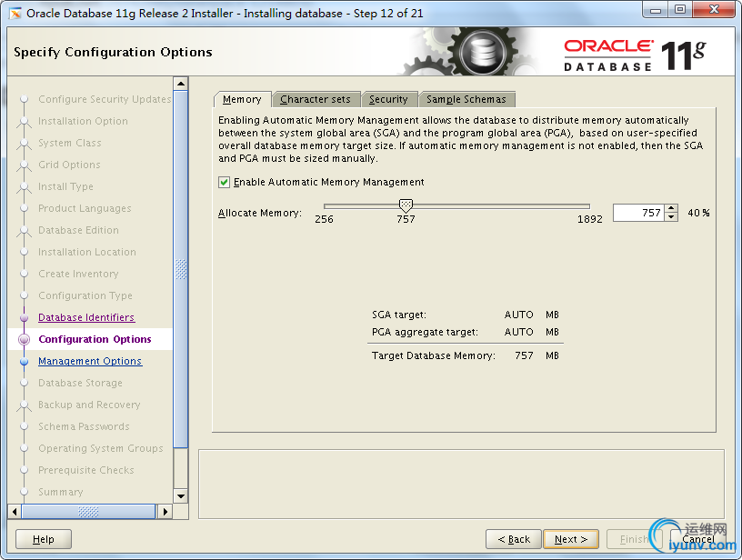Screen dimensions: 742x560
Task: Maximize the installer window
Action: pyautogui.click(x=680, y=10)
